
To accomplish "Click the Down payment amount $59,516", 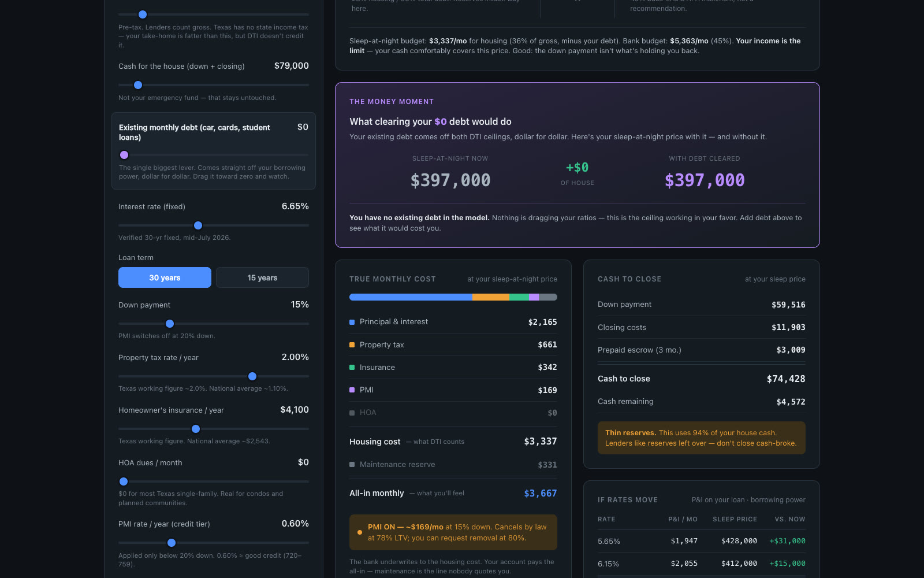I will pyautogui.click(x=788, y=305).
